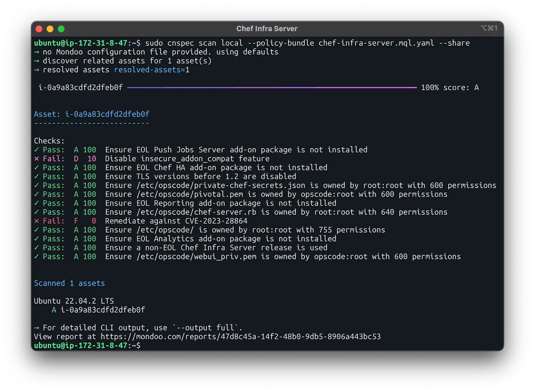Image resolution: width=535 pixels, height=392 pixels.
Task: Click the green pass checkmark beside TLS check
Action: click(36, 176)
